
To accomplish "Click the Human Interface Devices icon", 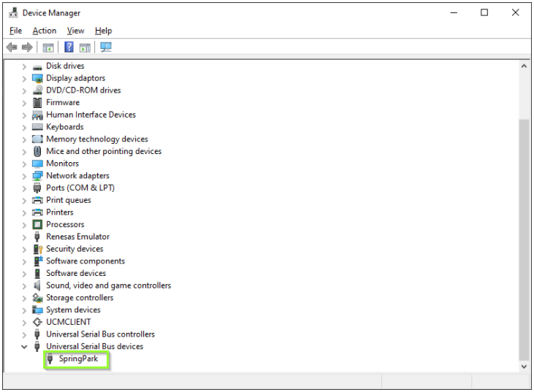I will click(37, 115).
